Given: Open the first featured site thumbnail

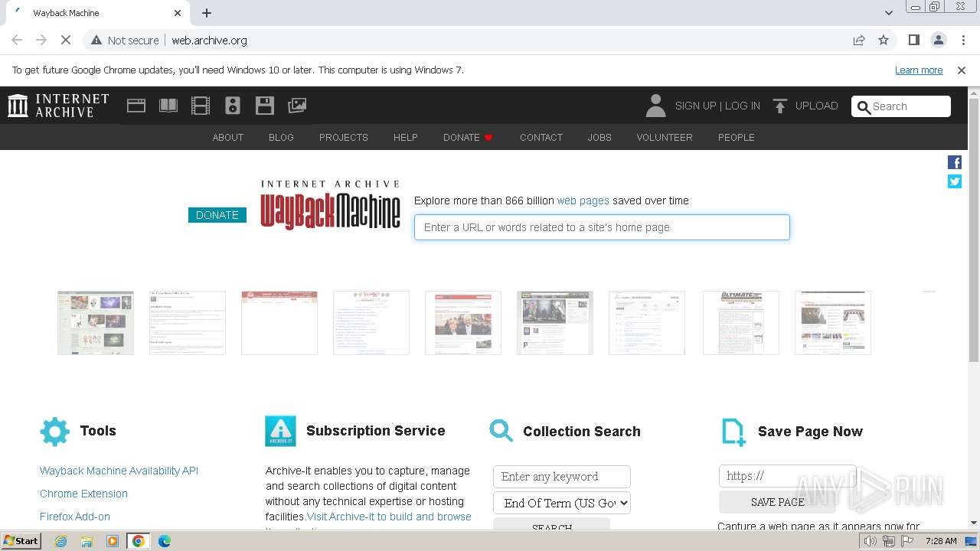Looking at the screenshot, I should pyautogui.click(x=96, y=323).
